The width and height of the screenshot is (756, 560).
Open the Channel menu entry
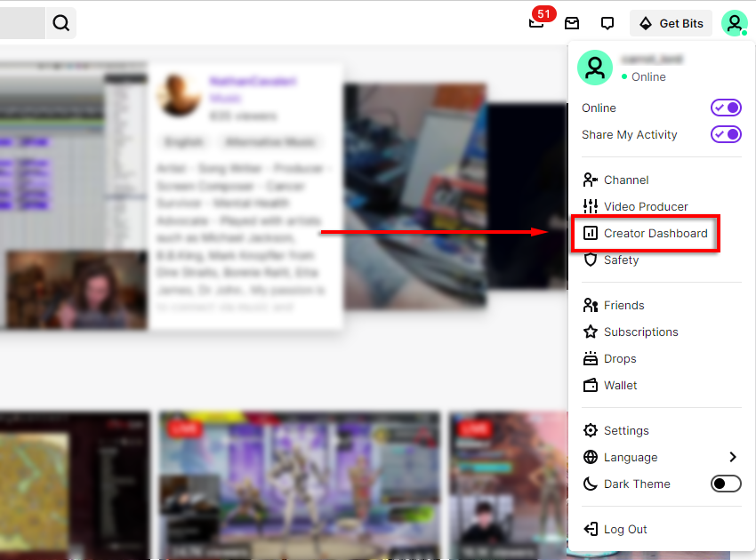coord(625,180)
